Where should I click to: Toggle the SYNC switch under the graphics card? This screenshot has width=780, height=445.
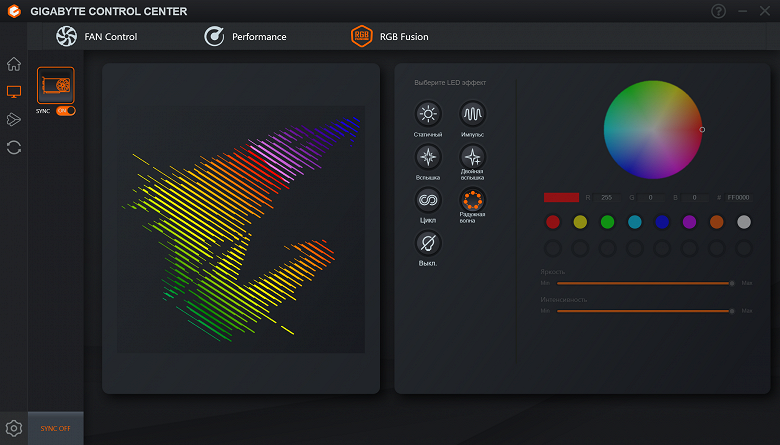[x=66, y=111]
